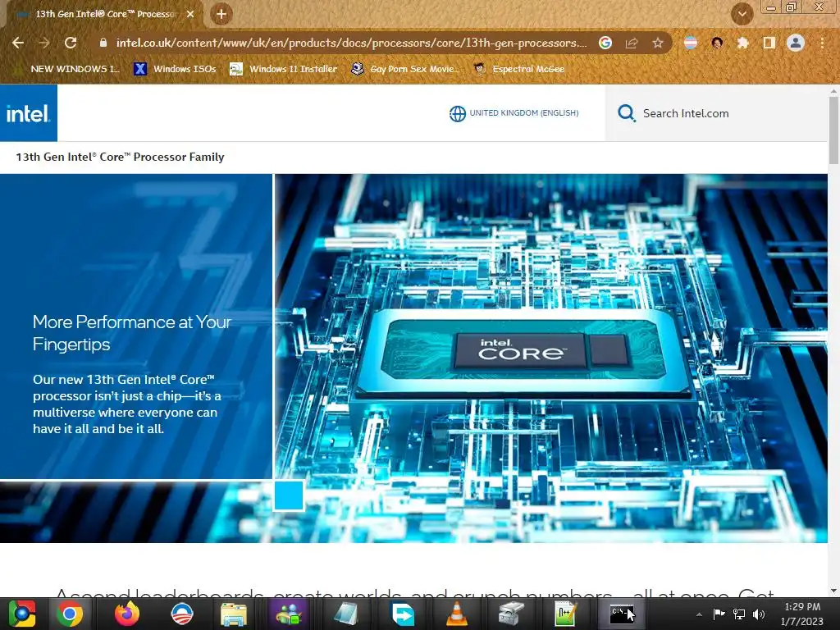Click the Intel logo

[x=29, y=113]
